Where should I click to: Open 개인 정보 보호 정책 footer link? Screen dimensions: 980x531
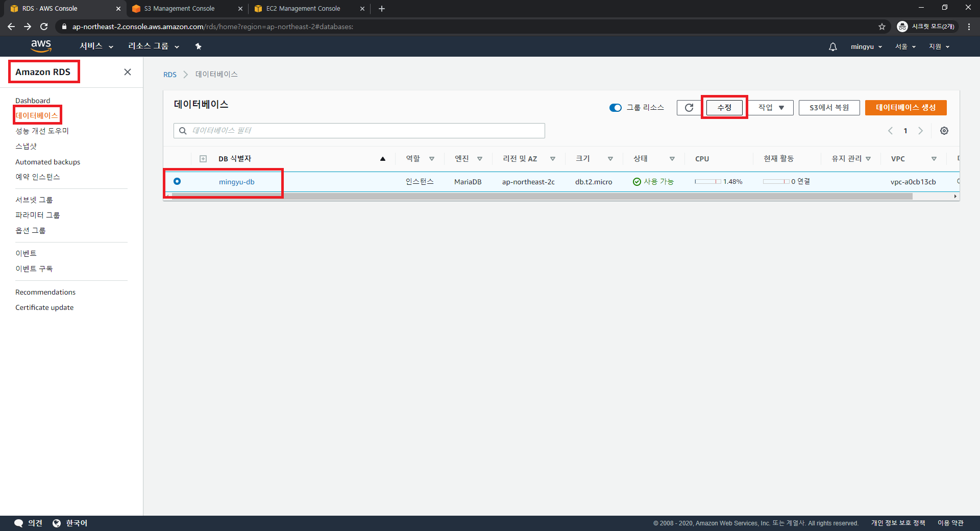click(x=898, y=523)
